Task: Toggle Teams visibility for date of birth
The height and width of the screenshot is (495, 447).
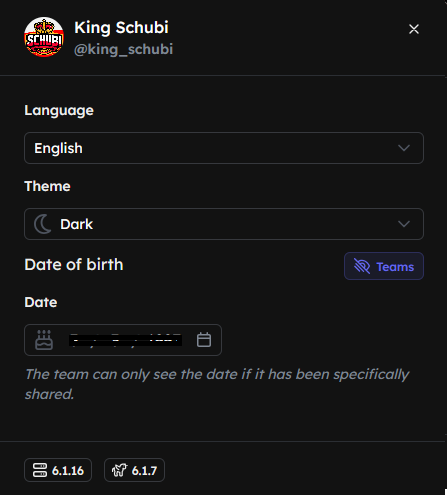Action: [x=384, y=266]
